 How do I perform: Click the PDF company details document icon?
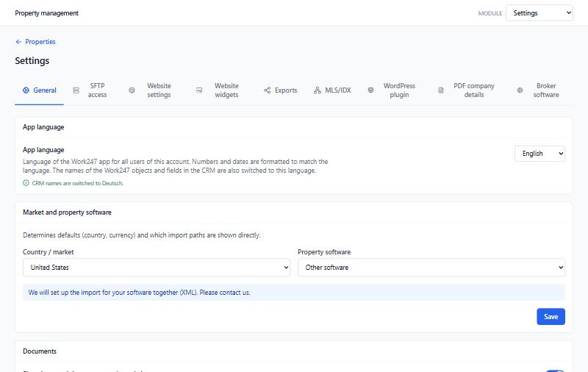[x=441, y=90]
